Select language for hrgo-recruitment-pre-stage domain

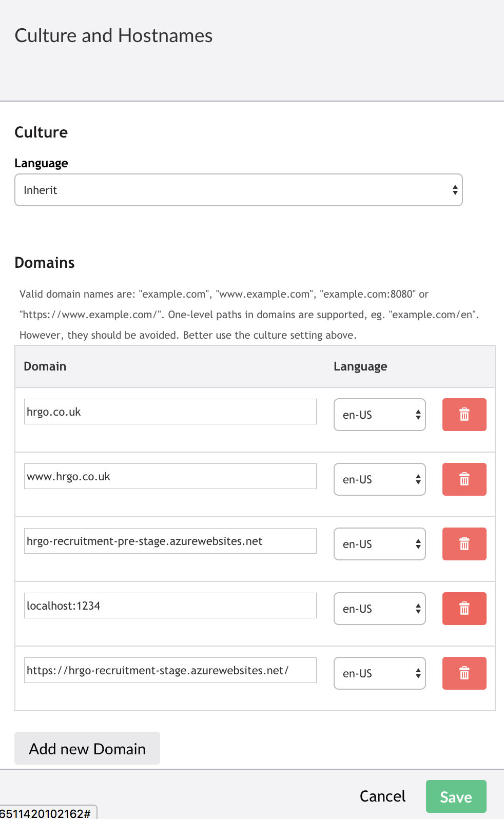380,544
